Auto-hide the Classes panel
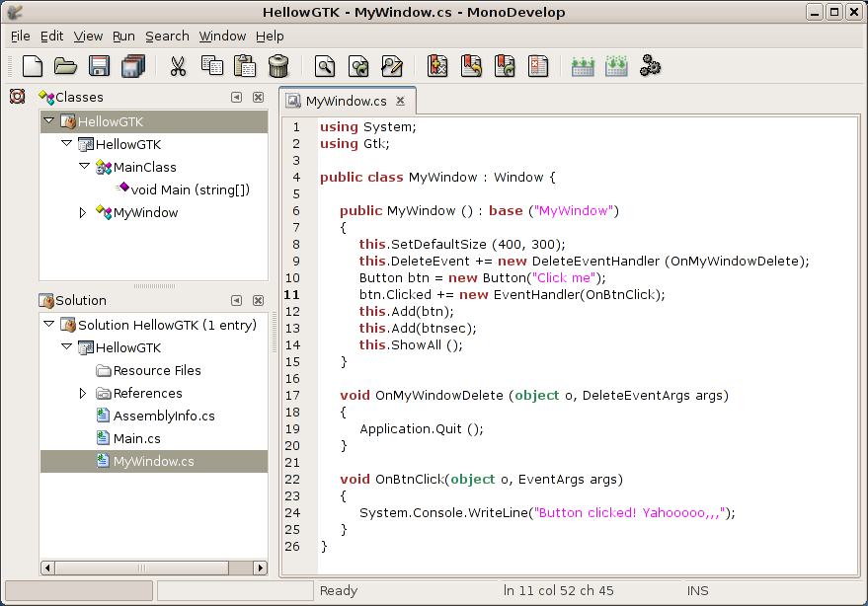This screenshot has width=868, height=606. (236, 98)
